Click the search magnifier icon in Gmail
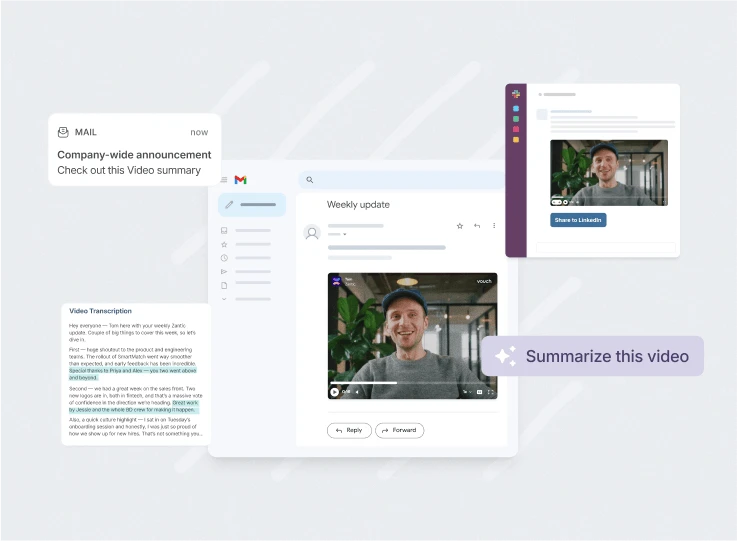The height and width of the screenshot is (541, 737). [x=309, y=180]
